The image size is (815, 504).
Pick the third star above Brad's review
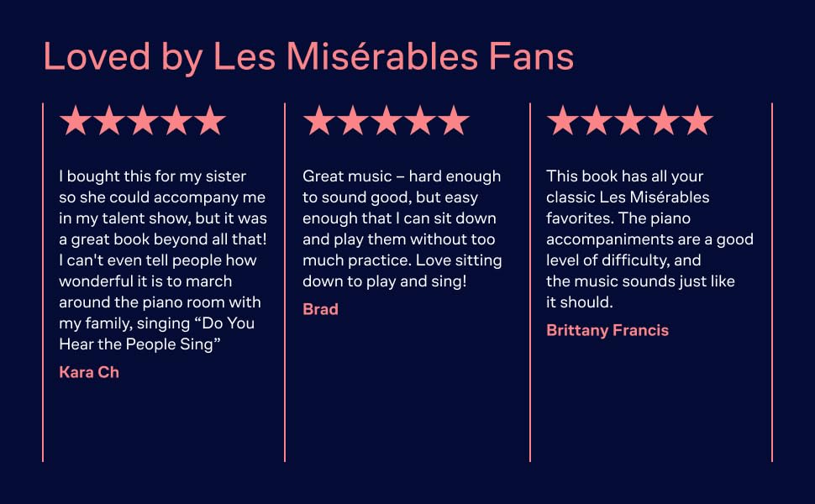[x=386, y=121]
